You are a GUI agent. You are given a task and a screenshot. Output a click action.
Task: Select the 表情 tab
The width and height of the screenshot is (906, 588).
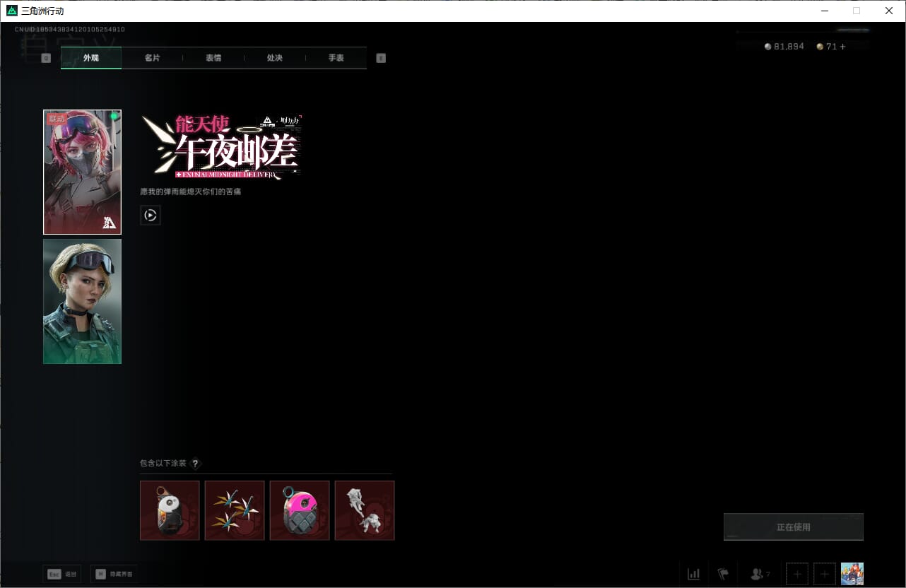tap(213, 58)
